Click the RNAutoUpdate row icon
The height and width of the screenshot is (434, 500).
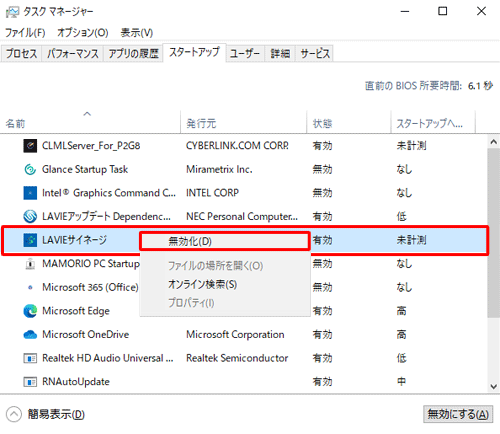pyautogui.click(x=30, y=382)
